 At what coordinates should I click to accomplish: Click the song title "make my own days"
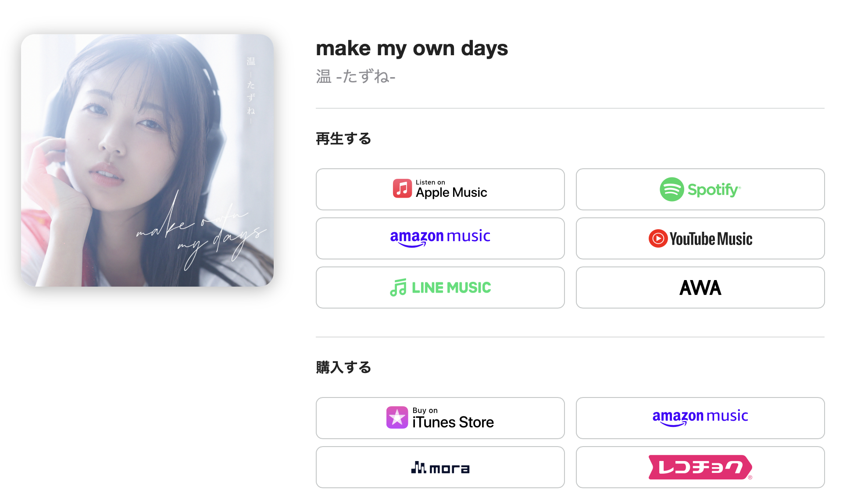[x=411, y=48]
